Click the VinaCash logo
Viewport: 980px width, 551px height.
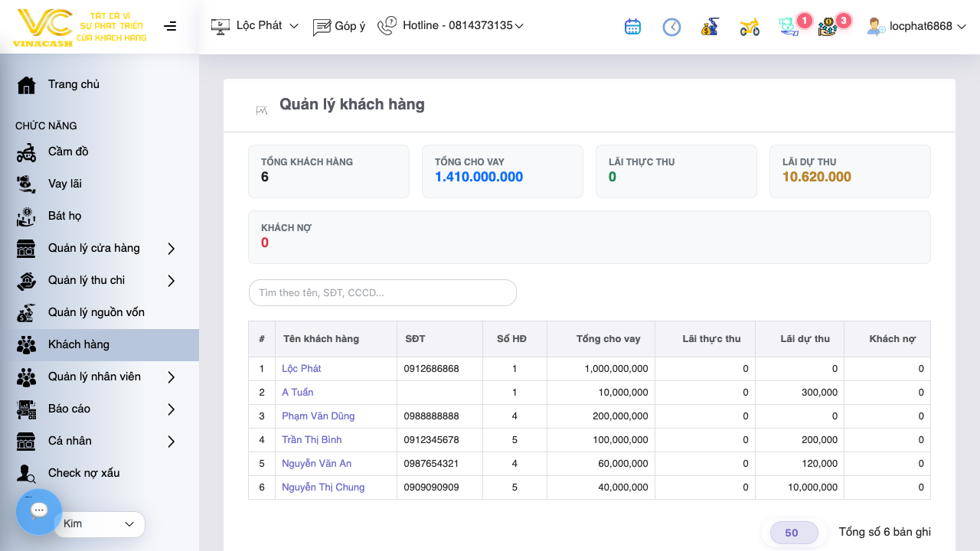click(x=80, y=28)
